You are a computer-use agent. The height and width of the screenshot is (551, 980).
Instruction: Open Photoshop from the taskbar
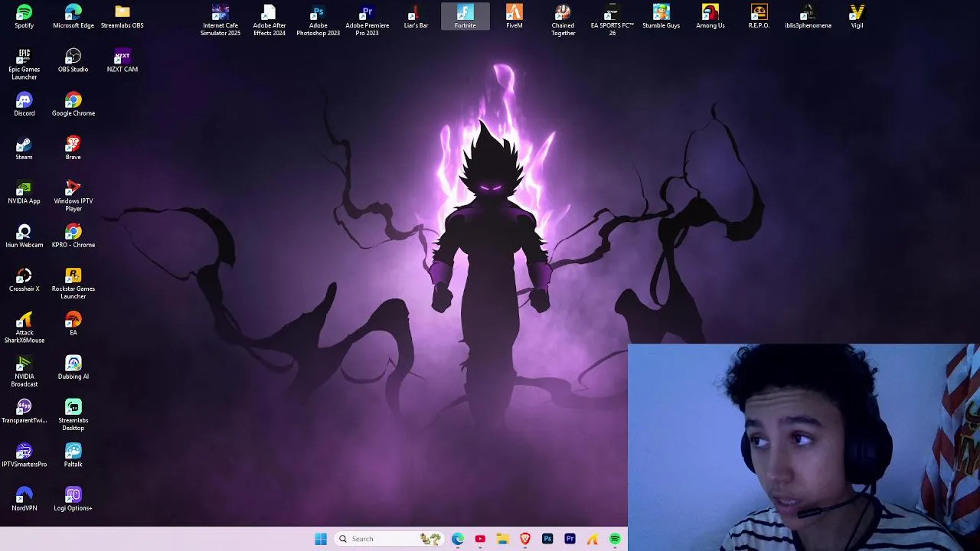(x=547, y=539)
